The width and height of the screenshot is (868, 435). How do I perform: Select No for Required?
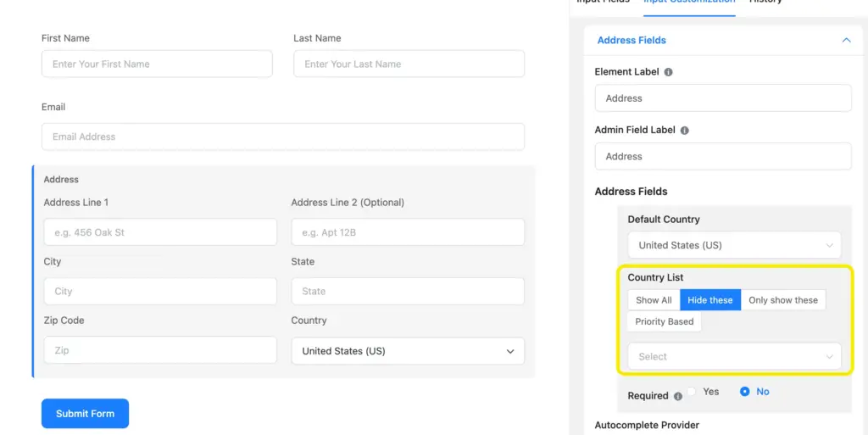pyautogui.click(x=745, y=392)
